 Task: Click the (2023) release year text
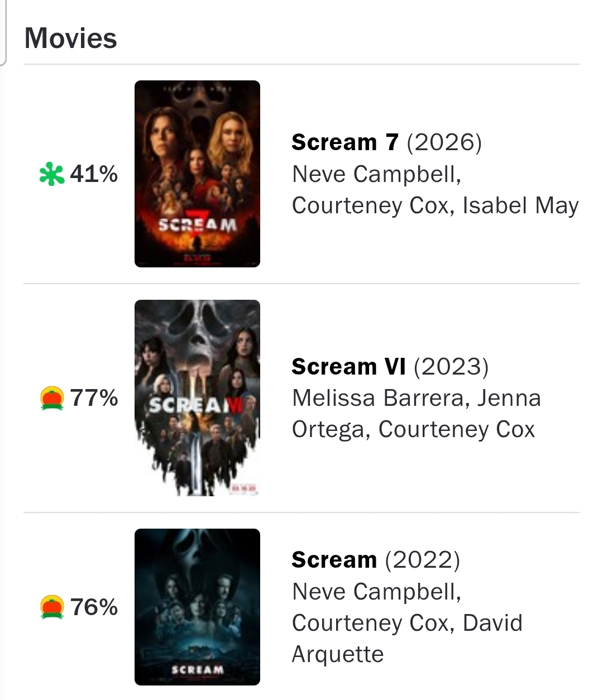(x=451, y=367)
